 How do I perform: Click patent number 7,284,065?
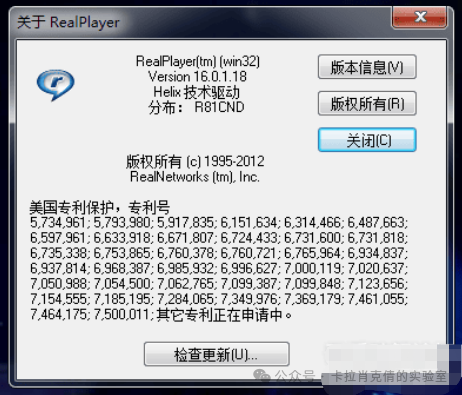(x=185, y=299)
